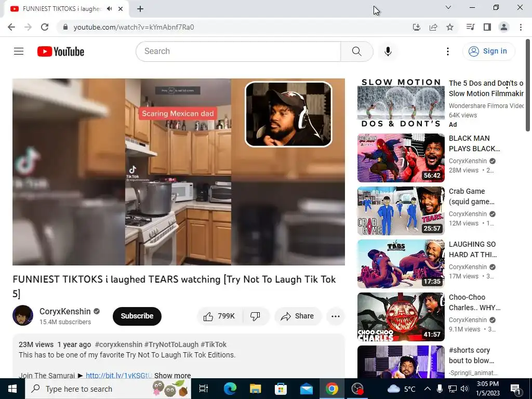Open the weather 5°C widget
The image size is (532, 399).
coord(402,389)
